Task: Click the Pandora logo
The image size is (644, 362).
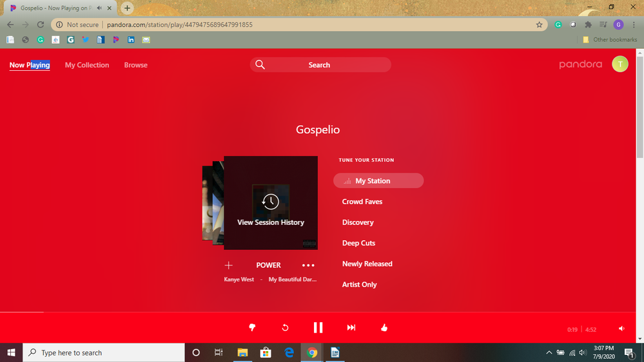Action: coord(580,64)
